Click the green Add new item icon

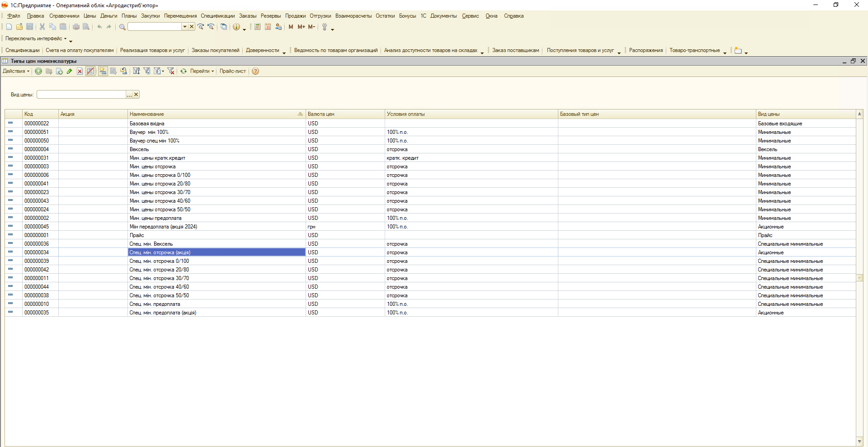pos(38,71)
